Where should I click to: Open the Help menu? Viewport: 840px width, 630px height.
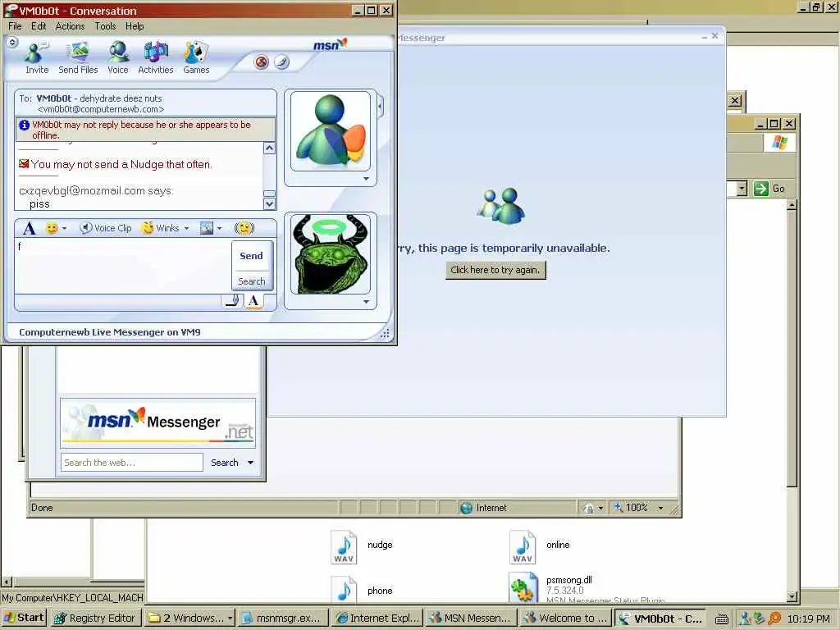tap(135, 26)
